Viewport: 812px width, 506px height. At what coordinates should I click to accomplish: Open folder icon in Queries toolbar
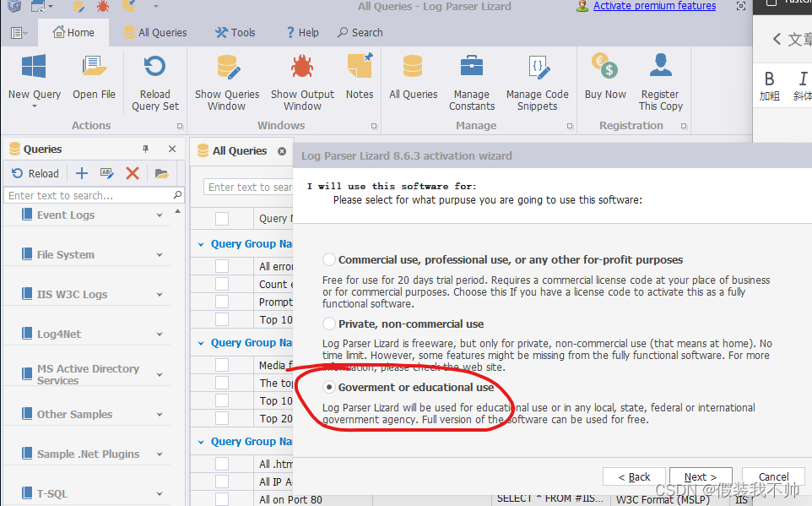161,174
